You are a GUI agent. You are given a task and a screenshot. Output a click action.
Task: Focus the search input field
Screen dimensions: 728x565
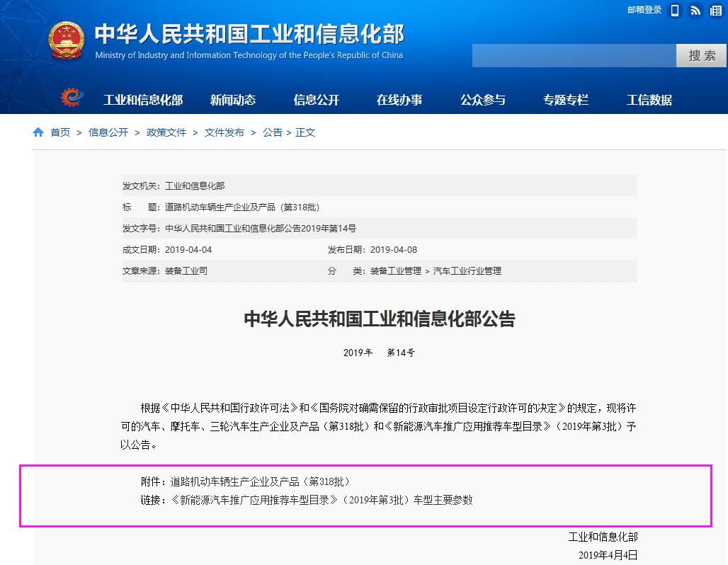[x=574, y=56]
